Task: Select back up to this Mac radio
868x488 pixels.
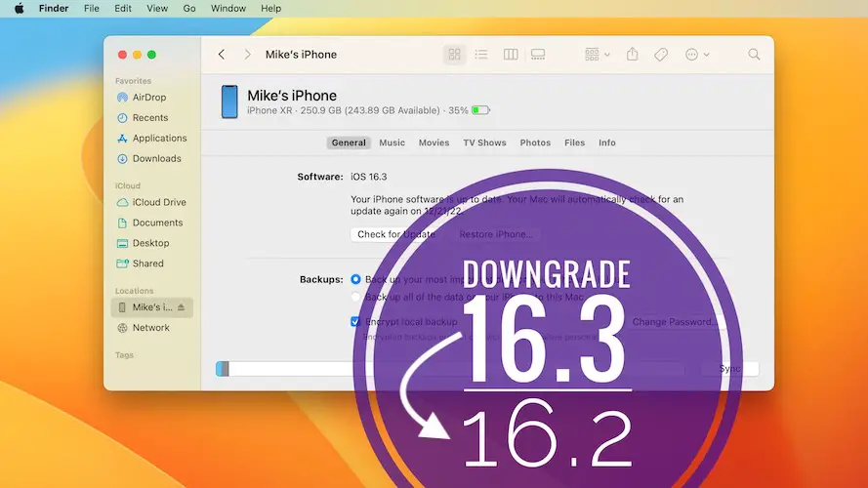Action: click(x=355, y=297)
